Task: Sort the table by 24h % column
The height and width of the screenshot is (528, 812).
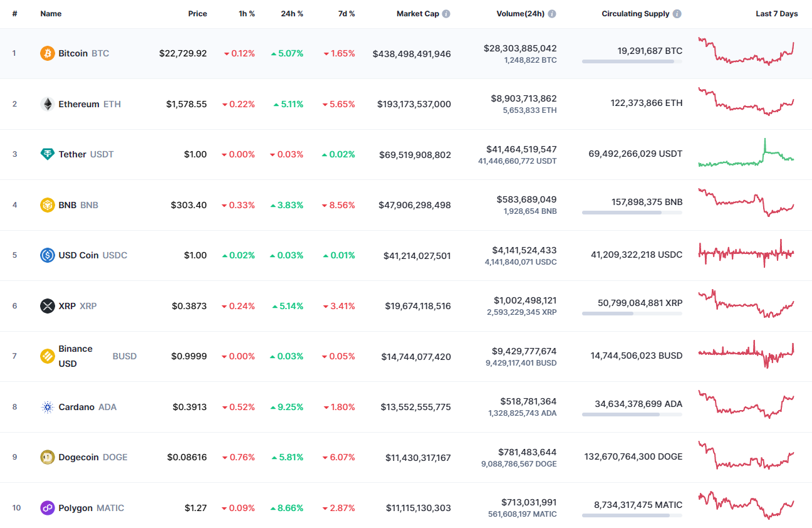Action: (x=292, y=13)
